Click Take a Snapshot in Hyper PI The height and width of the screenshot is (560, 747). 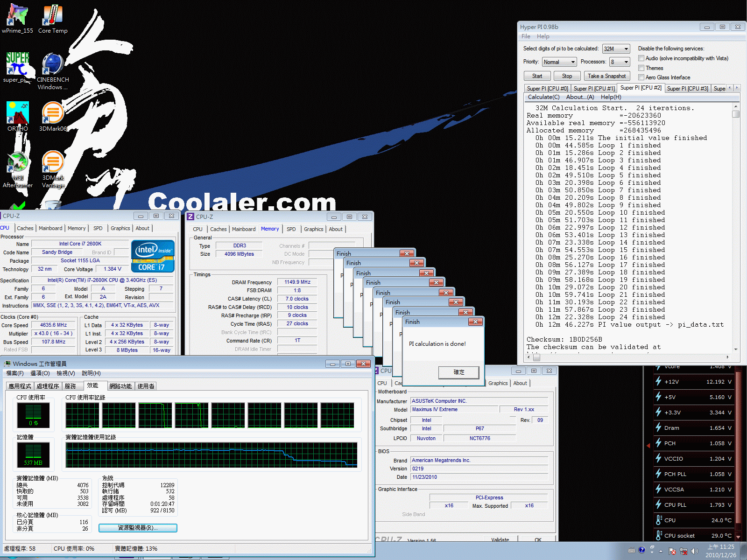606,76
